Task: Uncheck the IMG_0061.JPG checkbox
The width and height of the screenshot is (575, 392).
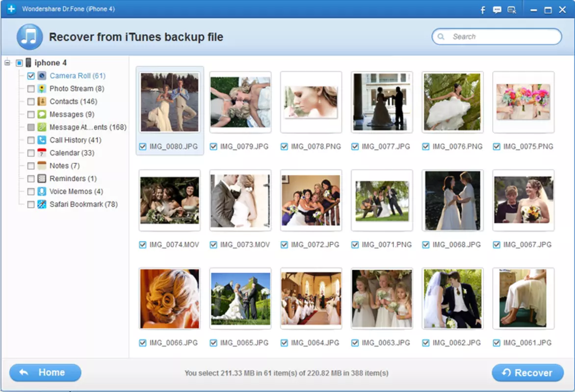Action: click(497, 343)
